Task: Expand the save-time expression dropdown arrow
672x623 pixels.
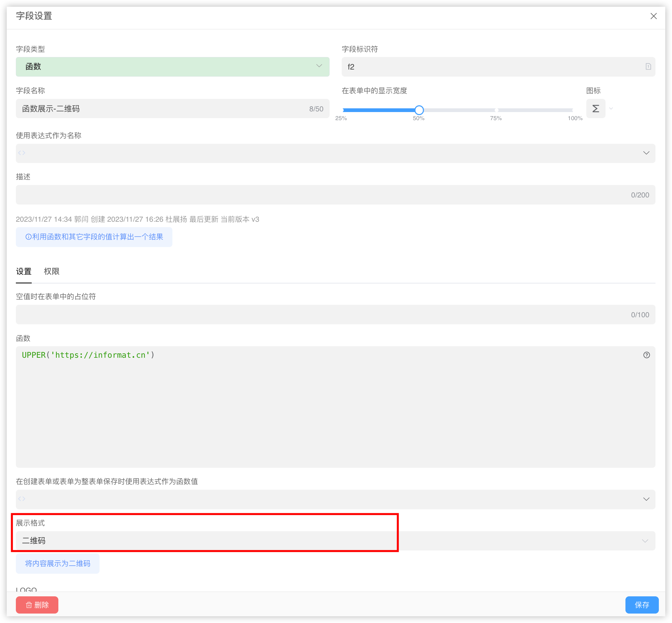Action: (646, 499)
